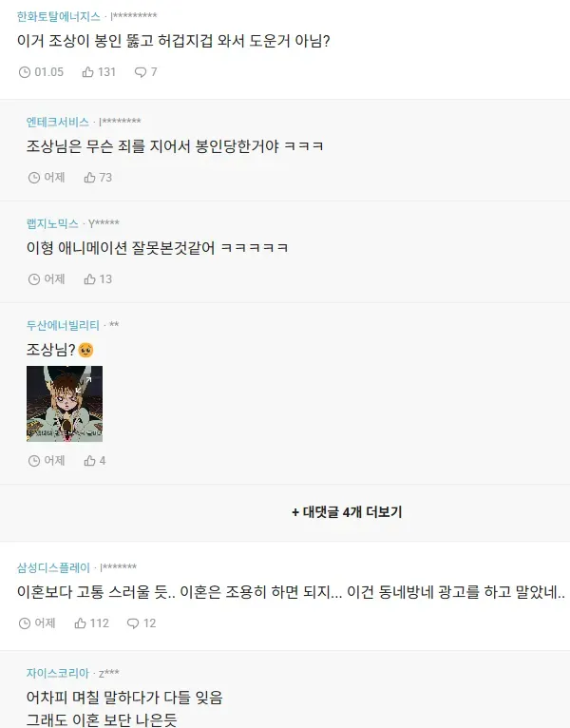Image resolution: width=570 pixels, height=728 pixels.
Task: Open the 7 replies on the top comment
Action: [145, 72]
